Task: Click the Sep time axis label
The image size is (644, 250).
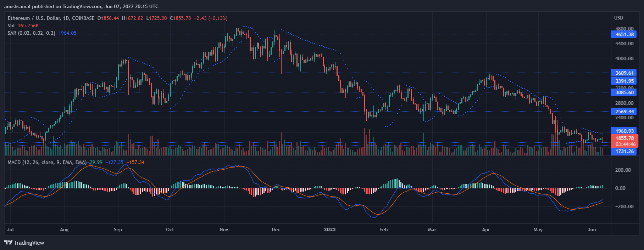Action: point(118,229)
